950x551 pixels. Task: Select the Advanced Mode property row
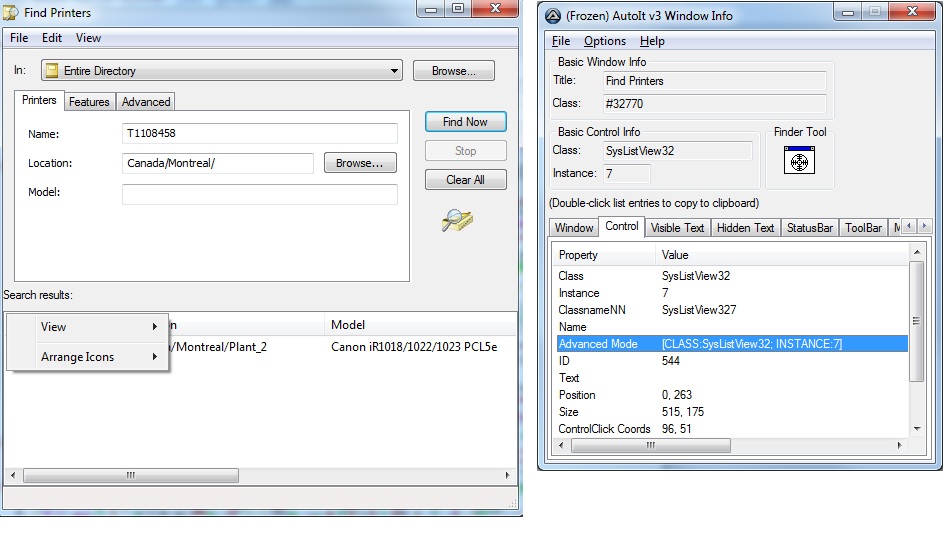point(732,344)
